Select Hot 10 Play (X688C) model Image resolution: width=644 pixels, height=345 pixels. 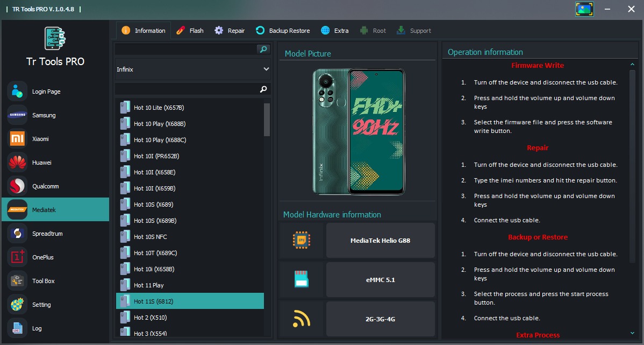tap(190, 140)
